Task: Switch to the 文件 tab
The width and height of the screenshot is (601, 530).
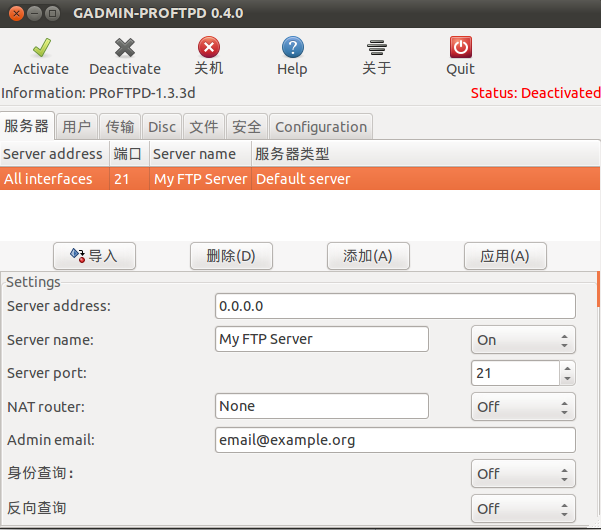Action: [x=204, y=127]
